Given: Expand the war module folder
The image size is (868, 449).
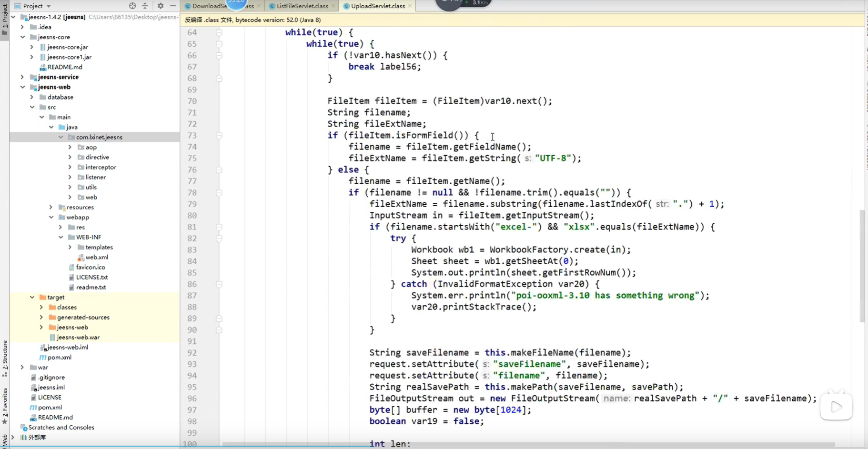Looking at the screenshot, I should pyautogui.click(x=22, y=367).
